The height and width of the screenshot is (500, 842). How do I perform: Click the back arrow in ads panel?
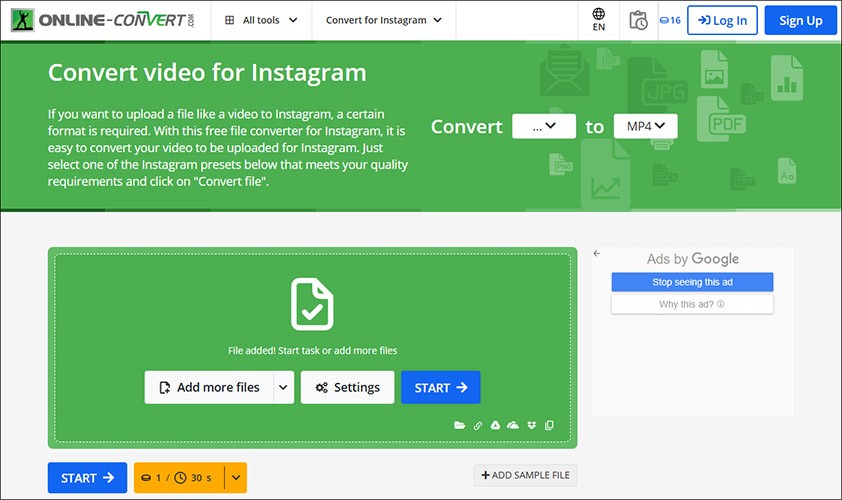point(597,253)
